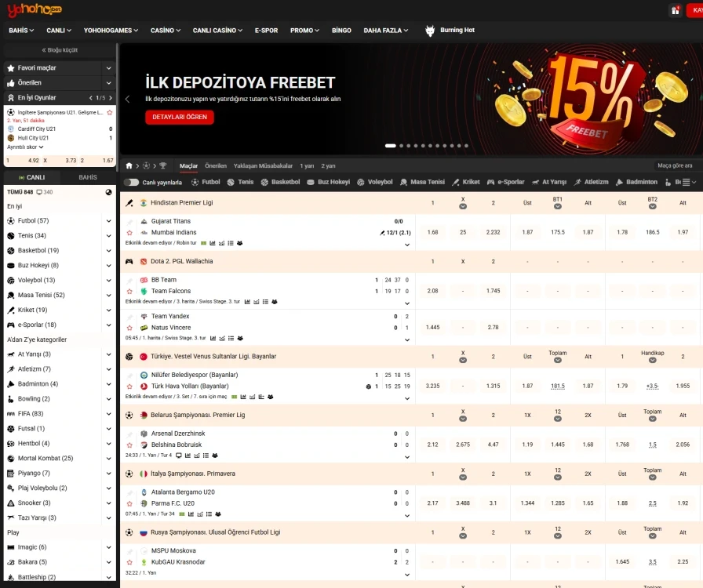Click the Burning Hot wolf icon
This screenshot has height=588, width=703.
click(x=429, y=31)
